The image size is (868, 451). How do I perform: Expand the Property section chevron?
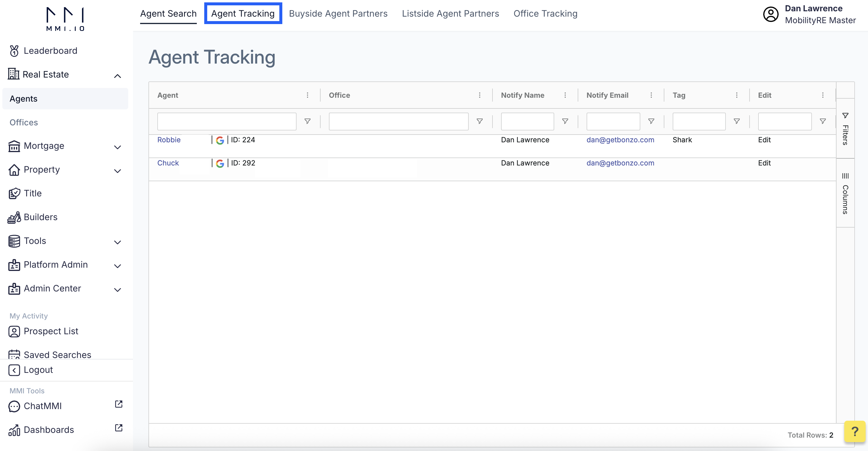[117, 171]
